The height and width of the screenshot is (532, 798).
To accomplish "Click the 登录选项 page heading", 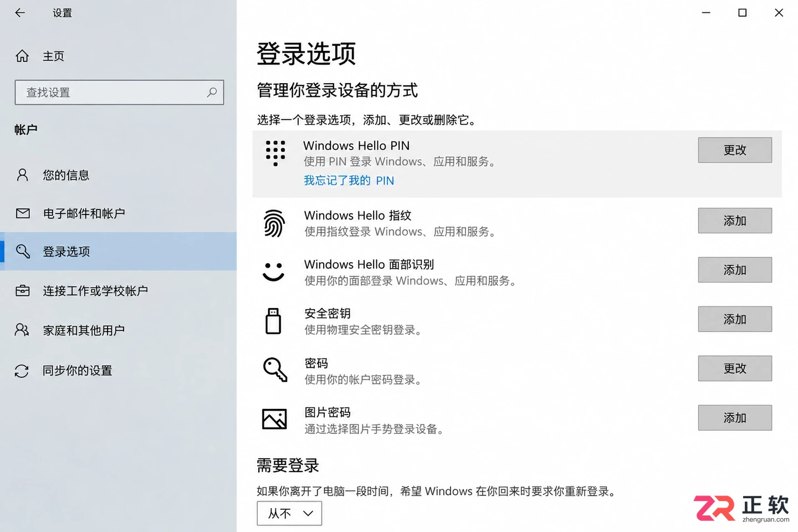I will pyautogui.click(x=306, y=54).
